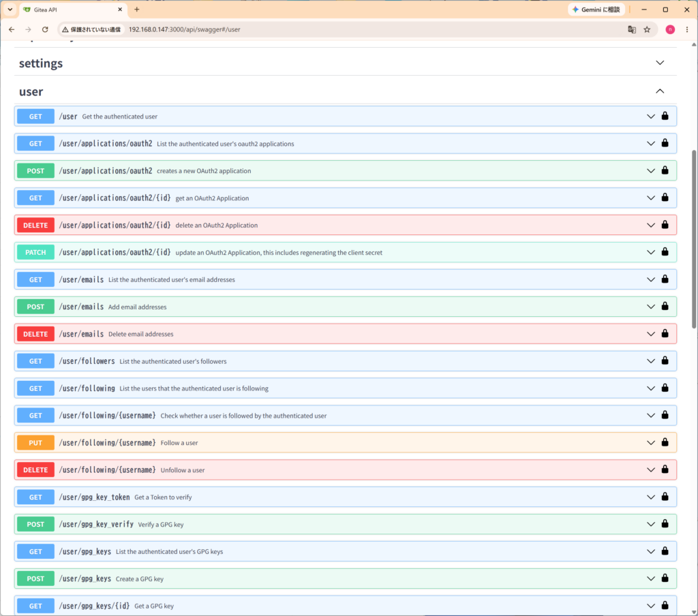Viewport: 698px width, 616px height.
Task: Expand chevron on DELETE /user/emails row
Action: tap(651, 334)
